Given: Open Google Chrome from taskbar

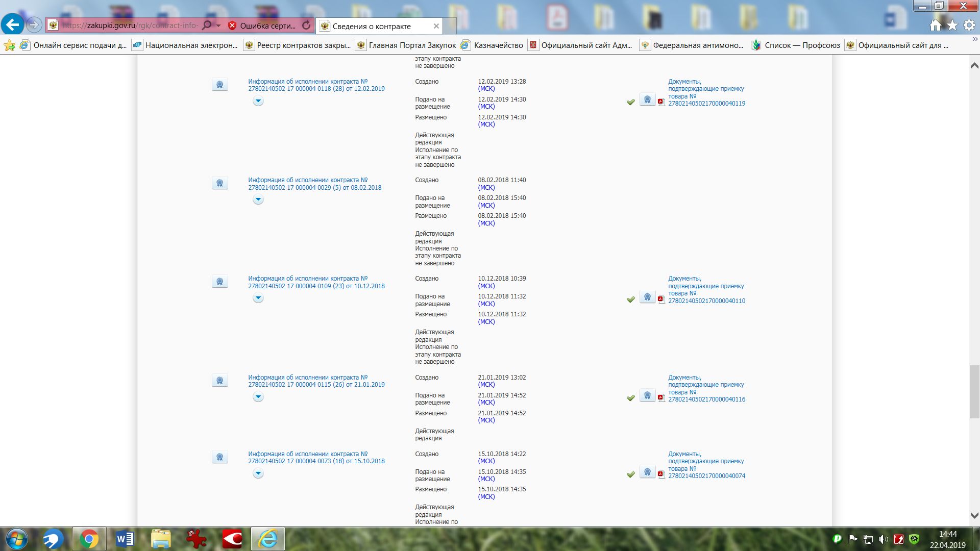Looking at the screenshot, I should click(x=89, y=539).
